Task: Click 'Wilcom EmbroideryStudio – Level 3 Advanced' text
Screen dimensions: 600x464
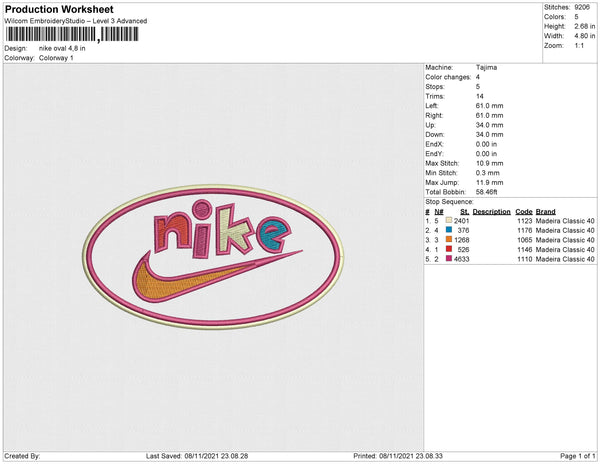Action: coord(76,21)
